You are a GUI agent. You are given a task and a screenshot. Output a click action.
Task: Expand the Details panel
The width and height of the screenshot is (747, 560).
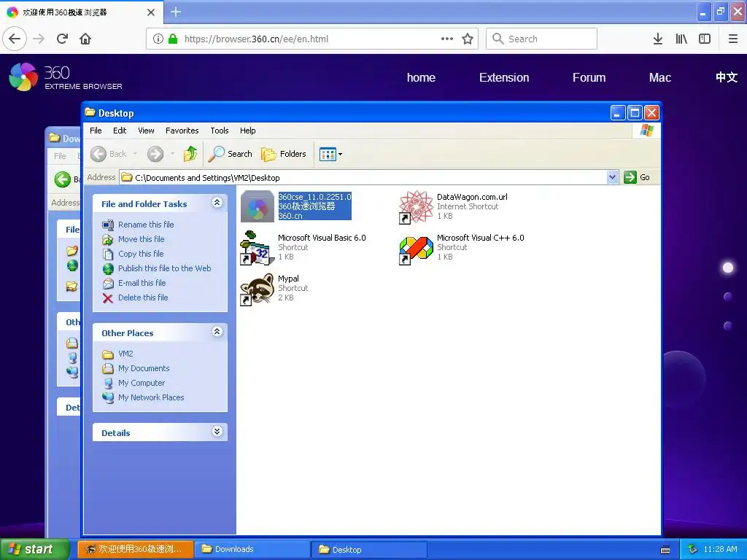217,432
